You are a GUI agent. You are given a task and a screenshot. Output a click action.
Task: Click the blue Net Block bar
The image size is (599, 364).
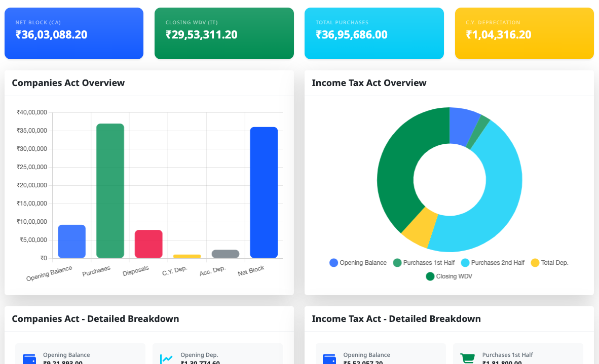pos(264,192)
